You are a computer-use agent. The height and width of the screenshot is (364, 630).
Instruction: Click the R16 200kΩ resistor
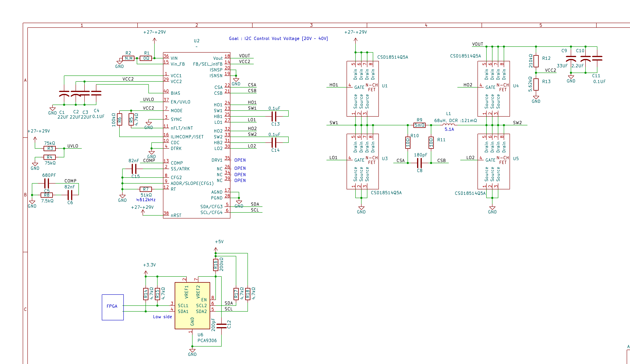[x=215, y=265]
